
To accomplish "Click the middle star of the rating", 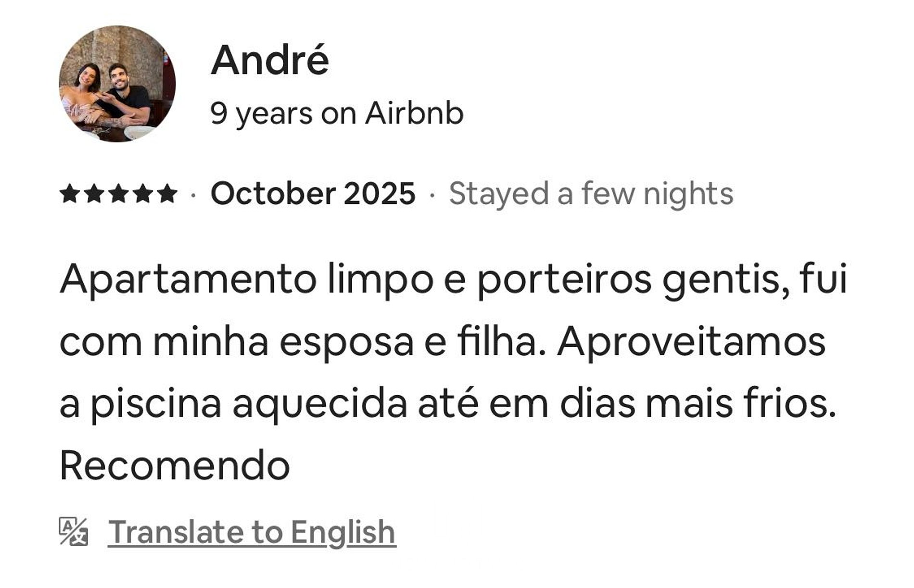I will pos(118,194).
